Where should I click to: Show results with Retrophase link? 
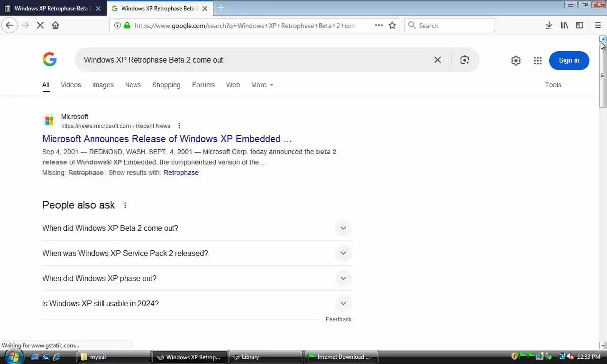coord(181,173)
